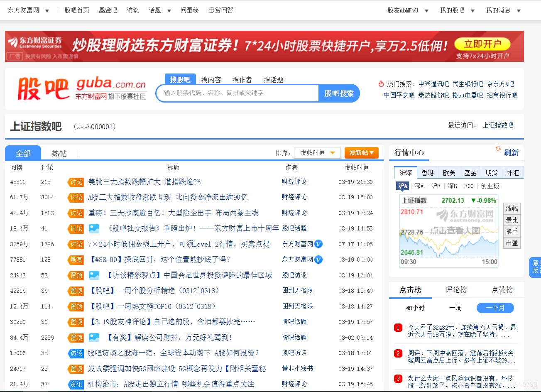Click the 置顶 tag on 发改委强调加快5G post

click(76, 369)
